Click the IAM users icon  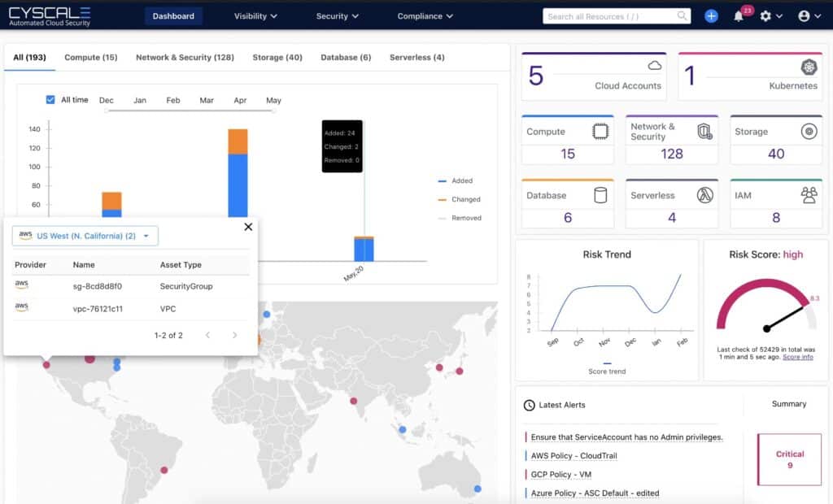[x=809, y=195]
